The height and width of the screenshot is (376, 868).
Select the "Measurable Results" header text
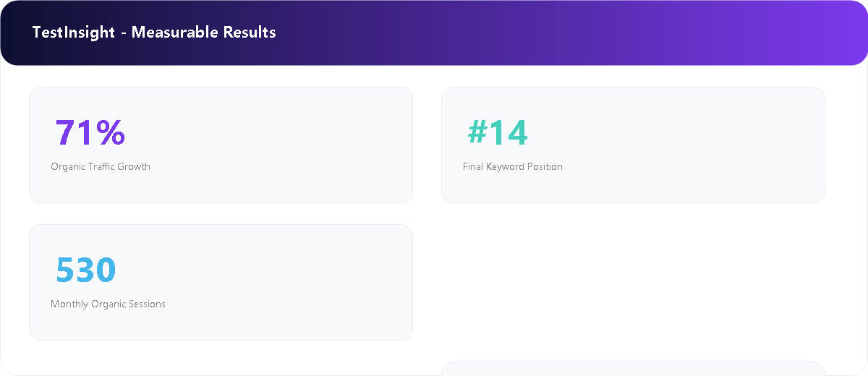coord(203,33)
